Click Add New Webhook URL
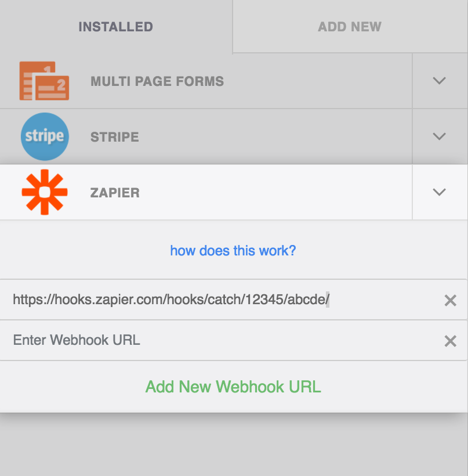This screenshot has width=468, height=476. 233,387
